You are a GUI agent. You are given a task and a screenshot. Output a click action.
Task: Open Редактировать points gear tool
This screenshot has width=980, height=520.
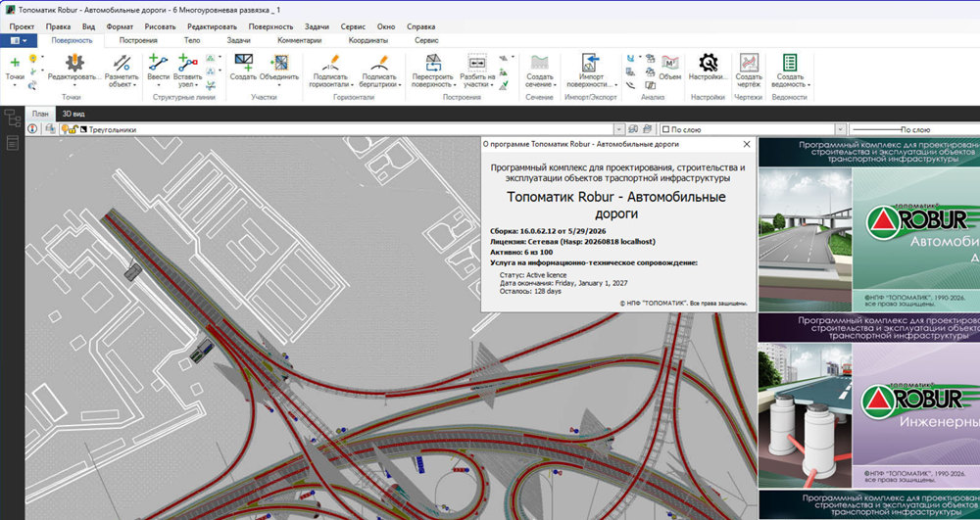click(x=74, y=63)
